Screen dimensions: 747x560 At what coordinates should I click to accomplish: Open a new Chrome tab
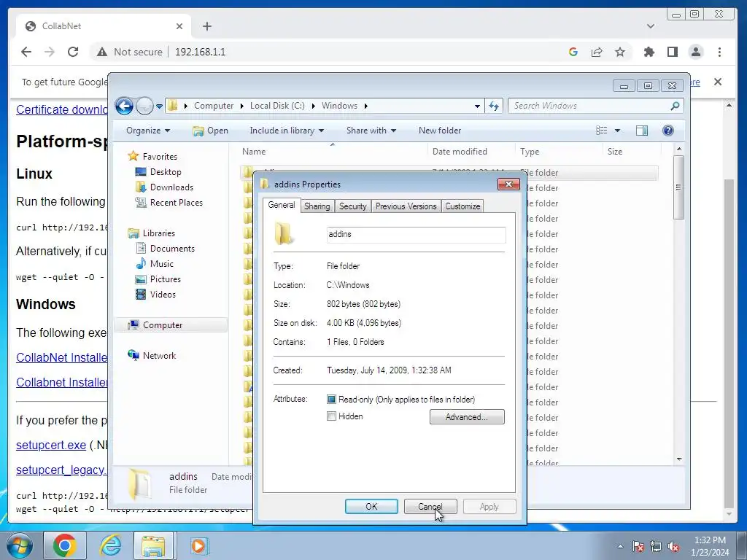(x=206, y=26)
